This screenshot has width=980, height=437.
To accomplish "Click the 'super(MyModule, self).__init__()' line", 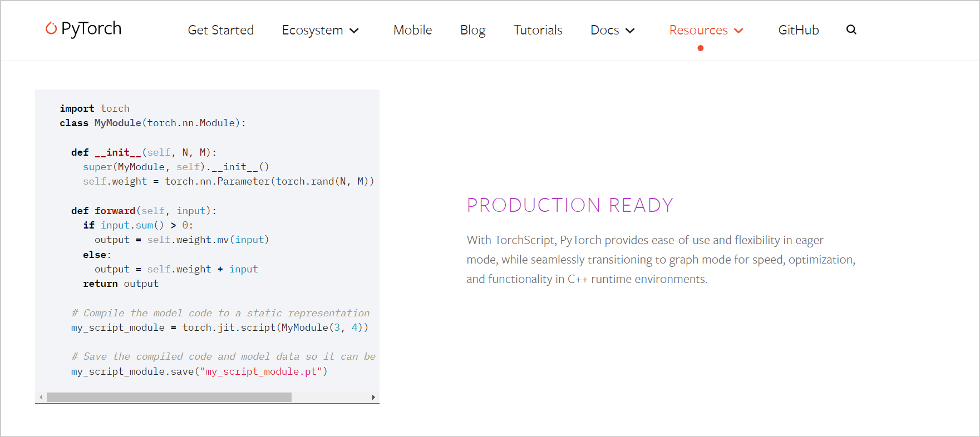I will point(176,167).
